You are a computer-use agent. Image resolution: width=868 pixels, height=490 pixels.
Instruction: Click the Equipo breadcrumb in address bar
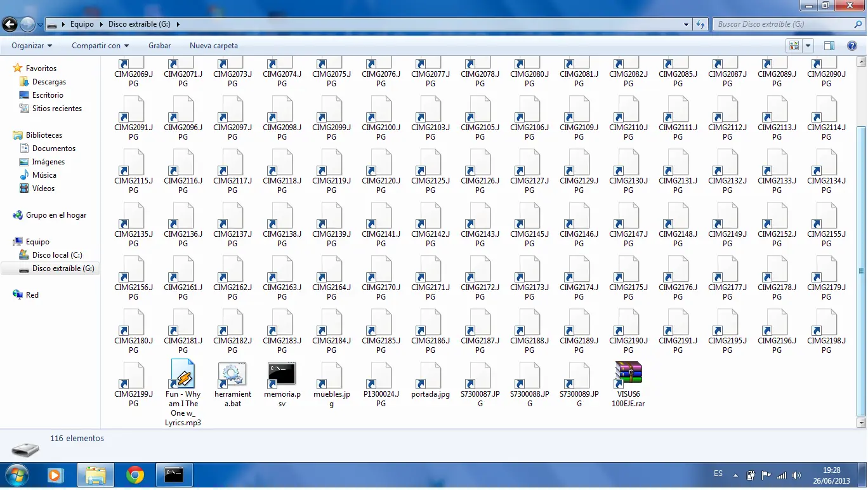pyautogui.click(x=82, y=24)
